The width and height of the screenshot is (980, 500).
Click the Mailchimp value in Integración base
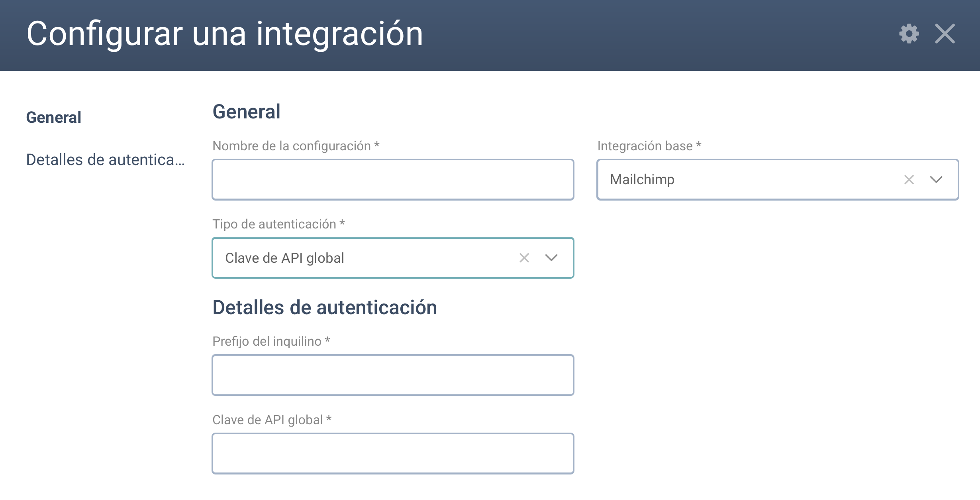642,180
